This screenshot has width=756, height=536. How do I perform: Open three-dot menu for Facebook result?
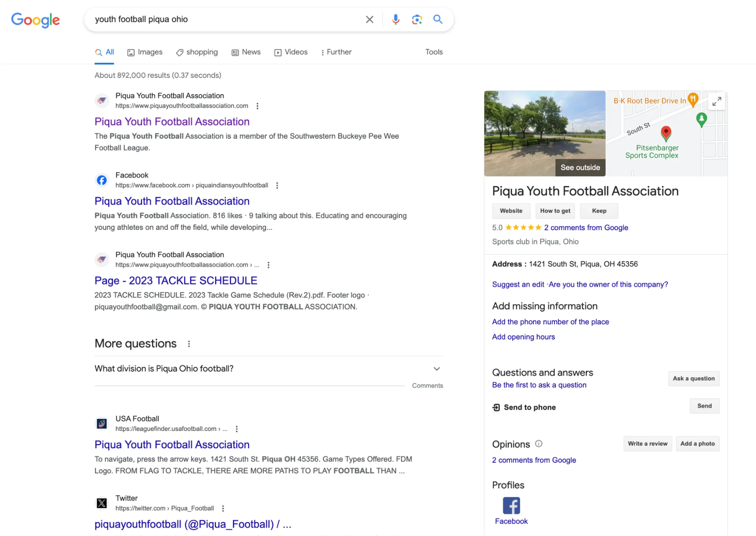click(x=277, y=185)
